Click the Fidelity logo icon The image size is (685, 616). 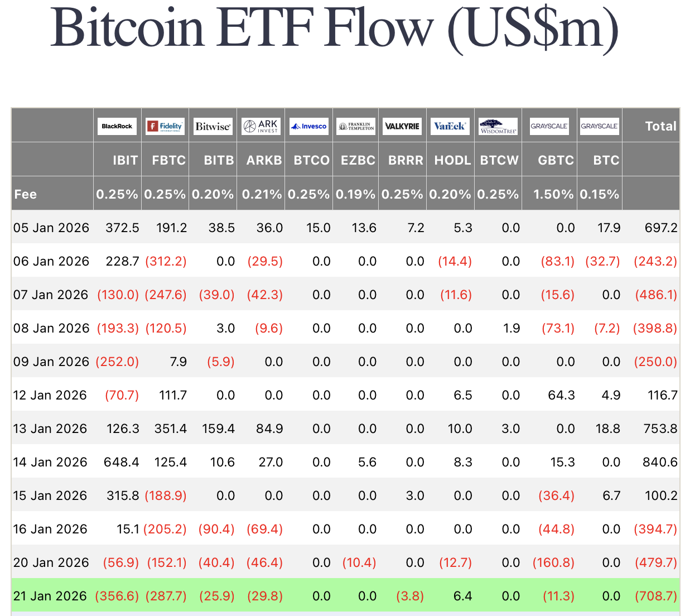pyautogui.click(x=165, y=126)
